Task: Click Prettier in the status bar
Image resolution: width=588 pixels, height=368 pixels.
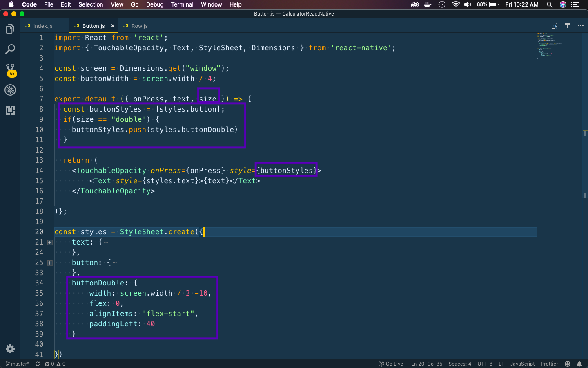Action: (x=549, y=364)
